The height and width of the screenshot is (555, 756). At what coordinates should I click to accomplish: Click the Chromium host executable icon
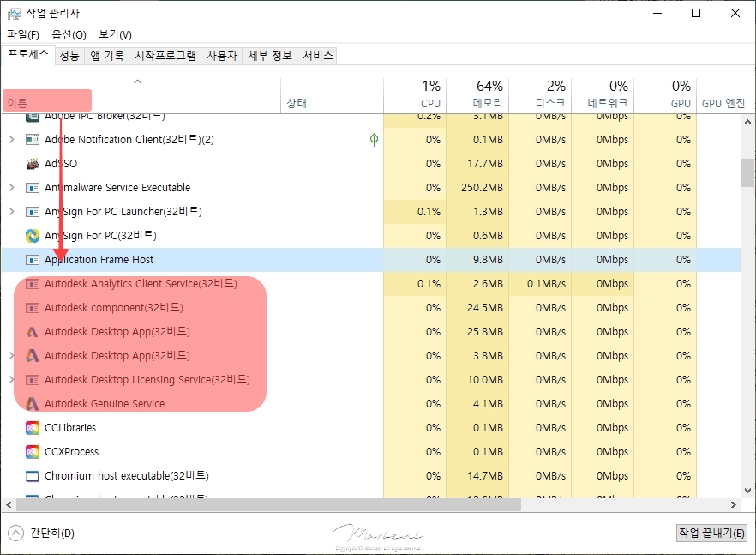(x=33, y=476)
